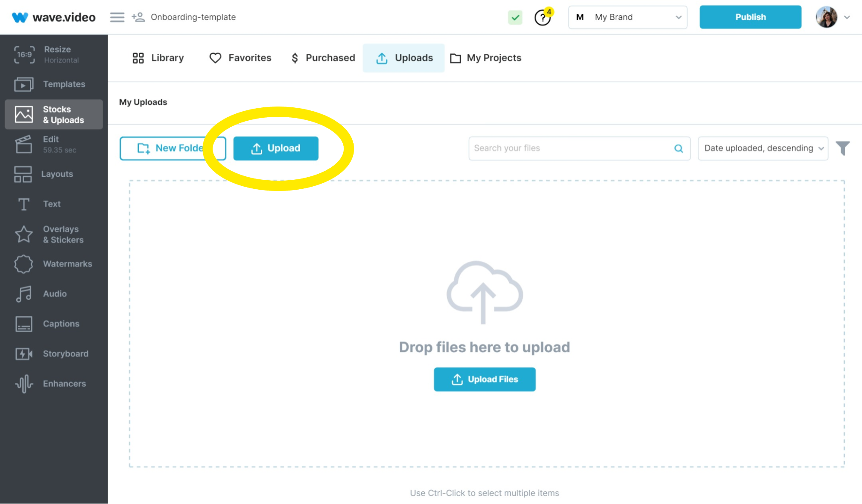Viewport: 862px width, 504px height.
Task: Select the Text tool from the sidebar
Action: tap(53, 204)
